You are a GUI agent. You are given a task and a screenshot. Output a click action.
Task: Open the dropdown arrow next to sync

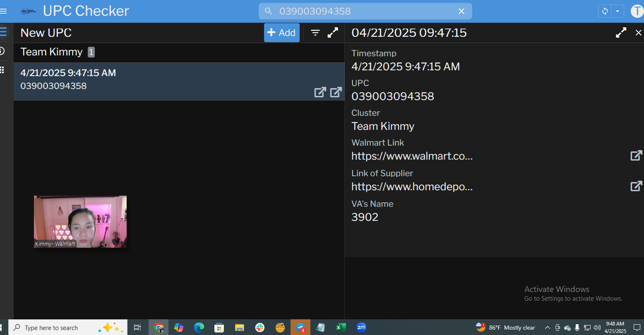point(617,11)
